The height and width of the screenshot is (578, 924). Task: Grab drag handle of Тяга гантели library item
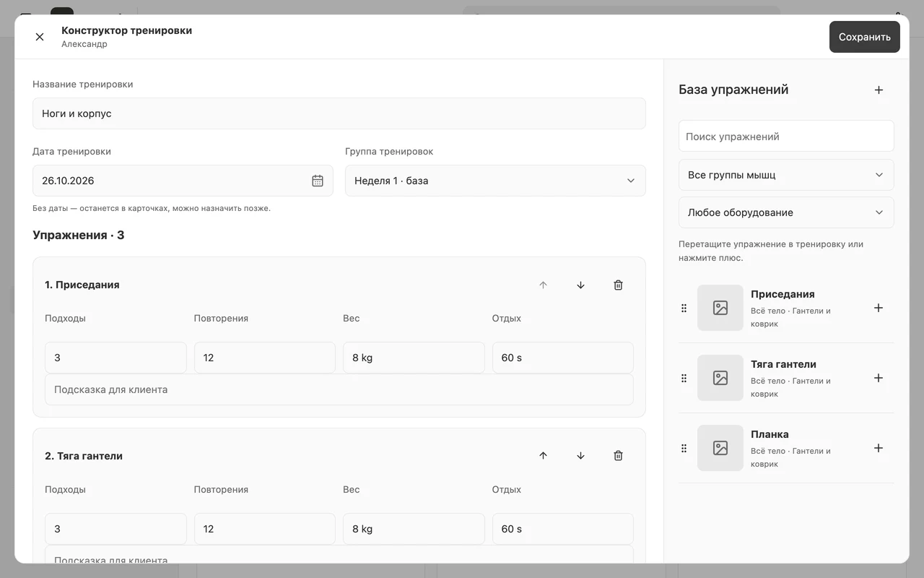pos(684,378)
